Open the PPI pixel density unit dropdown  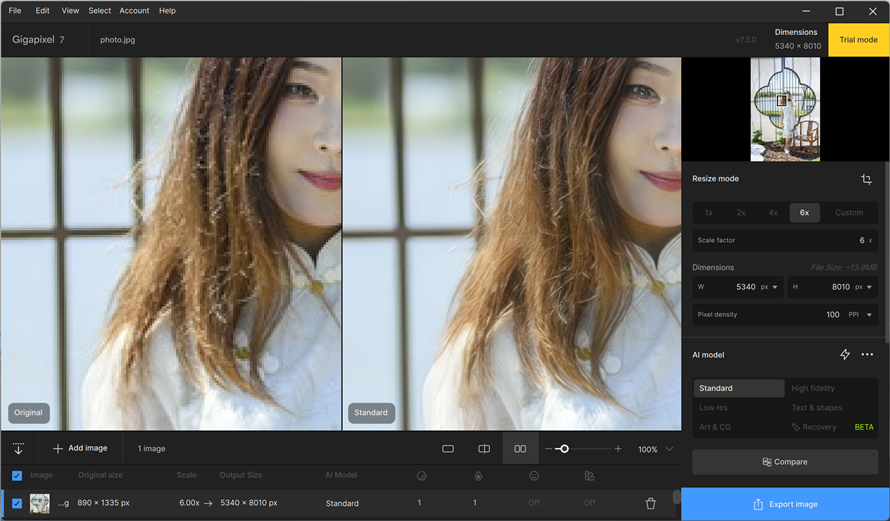(x=860, y=315)
